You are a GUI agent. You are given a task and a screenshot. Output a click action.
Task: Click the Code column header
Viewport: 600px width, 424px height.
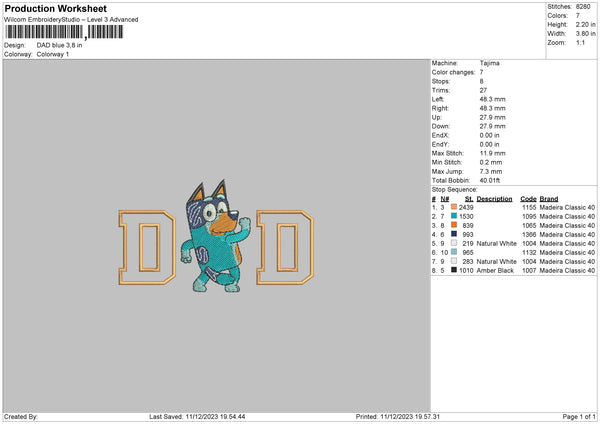click(x=528, y=199)
